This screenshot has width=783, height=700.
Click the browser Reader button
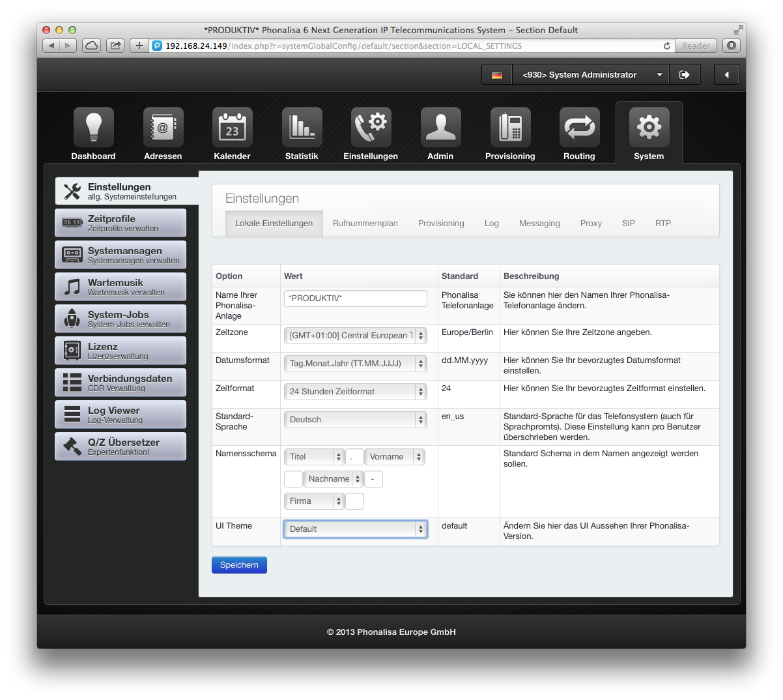696,46
